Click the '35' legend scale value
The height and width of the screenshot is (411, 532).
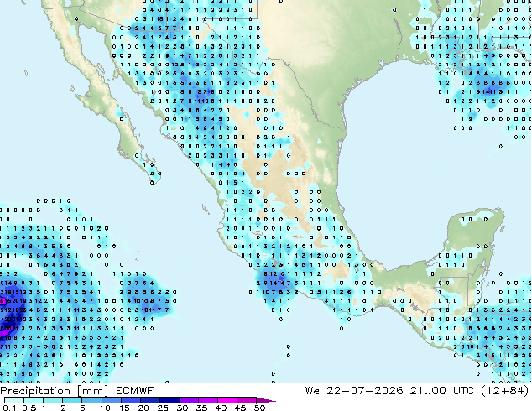point(201,408)
